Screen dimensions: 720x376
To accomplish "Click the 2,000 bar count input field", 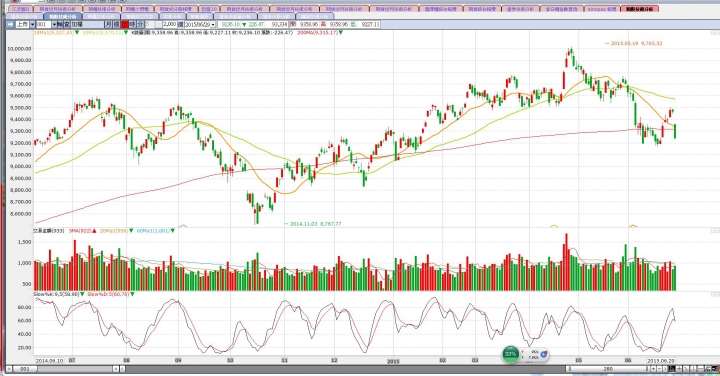I will [170, 24].
